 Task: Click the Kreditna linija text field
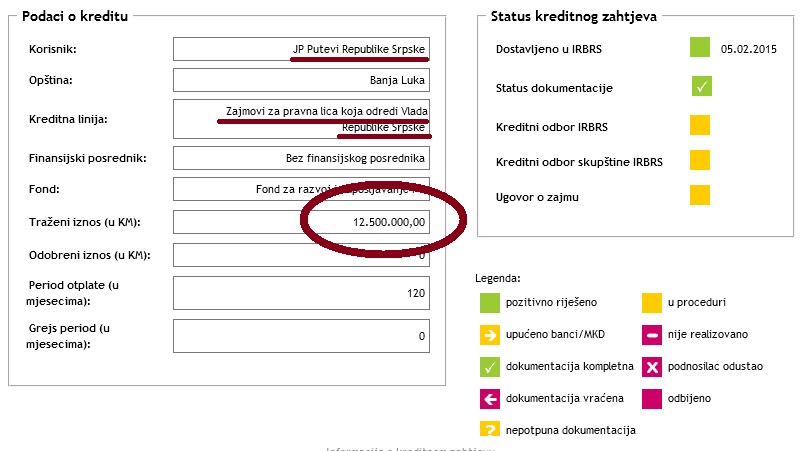[x=300, y=119]
